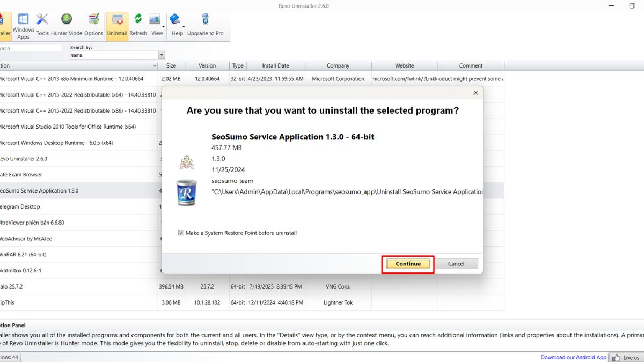Select WinRAR 6.21 (64-bit) row
This screenshot has width=644, height=362.
tap(80, 255)
